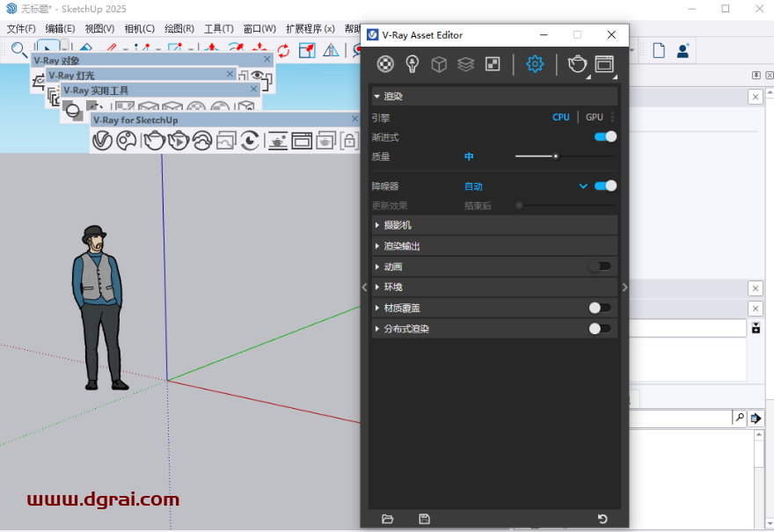This screenshot has height=532, width=774.
Task: Open the Lights lightbulb tab in Asset Editor
Action: [413, 64]
